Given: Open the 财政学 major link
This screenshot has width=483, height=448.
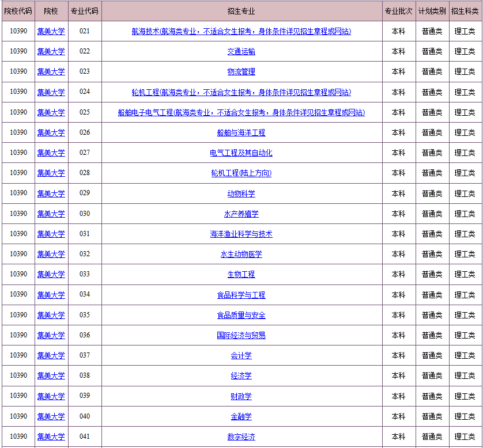Looking at the screenshot, I should [241, 396].
